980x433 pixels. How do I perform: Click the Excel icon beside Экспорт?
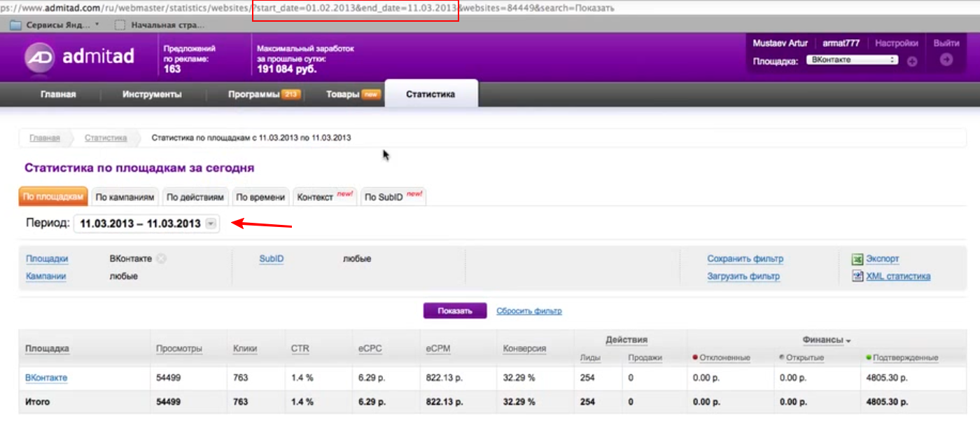pos(857,259)
